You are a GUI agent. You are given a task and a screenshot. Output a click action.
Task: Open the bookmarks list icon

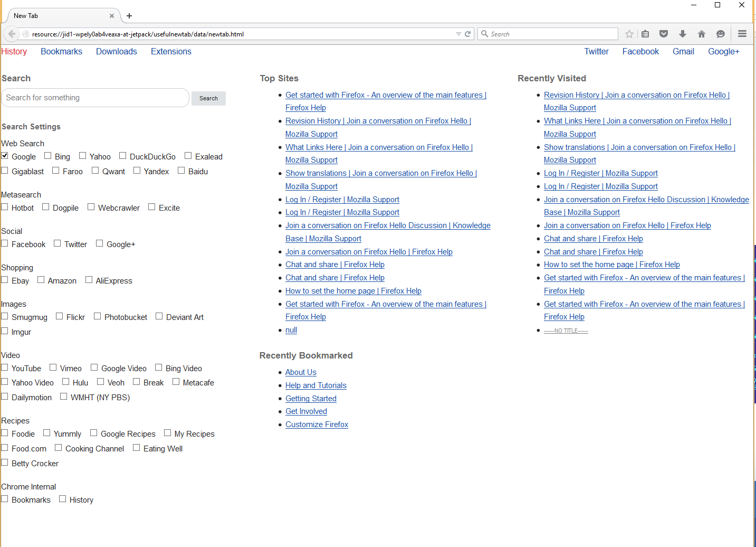645,34
